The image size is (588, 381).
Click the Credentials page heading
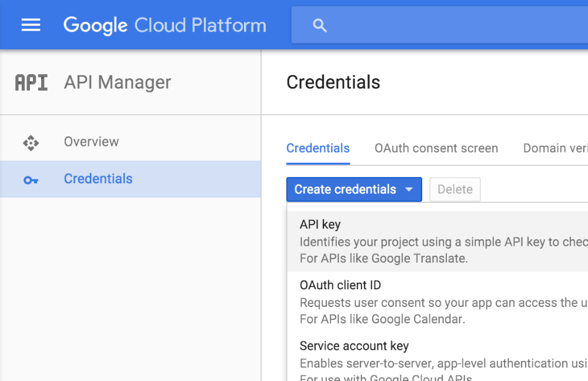pos(333,82)
